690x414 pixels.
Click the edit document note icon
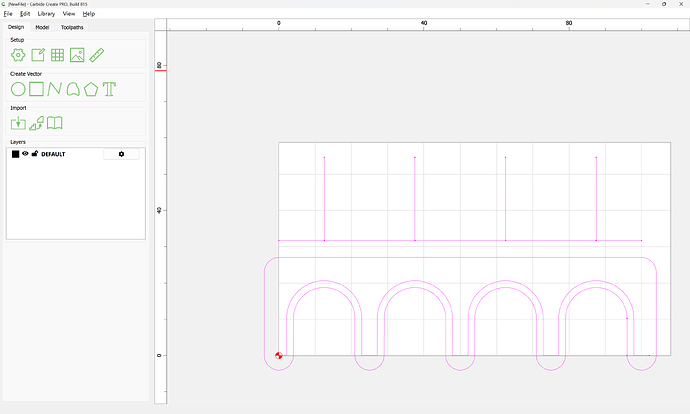click(38, 55)
